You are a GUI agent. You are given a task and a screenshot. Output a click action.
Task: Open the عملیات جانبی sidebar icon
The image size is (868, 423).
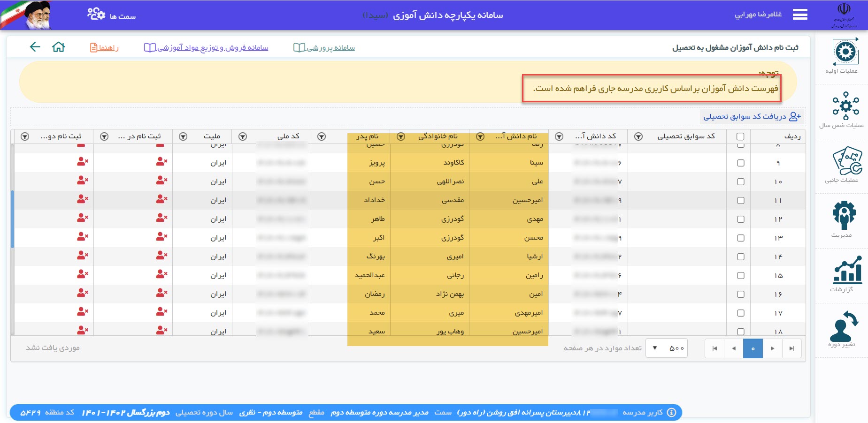click(845, 161)
